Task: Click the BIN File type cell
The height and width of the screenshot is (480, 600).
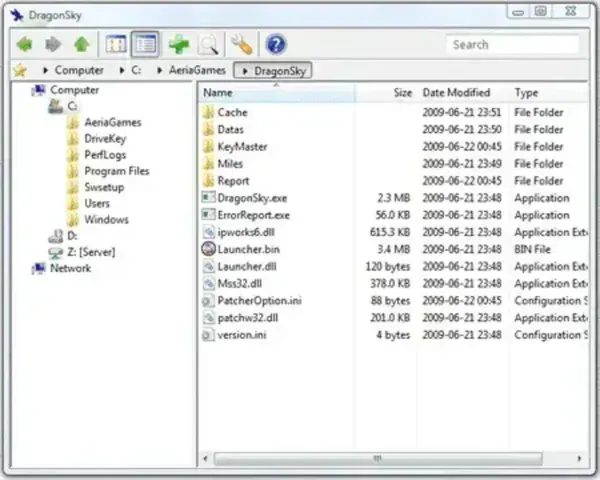Action: coord(532,250)
